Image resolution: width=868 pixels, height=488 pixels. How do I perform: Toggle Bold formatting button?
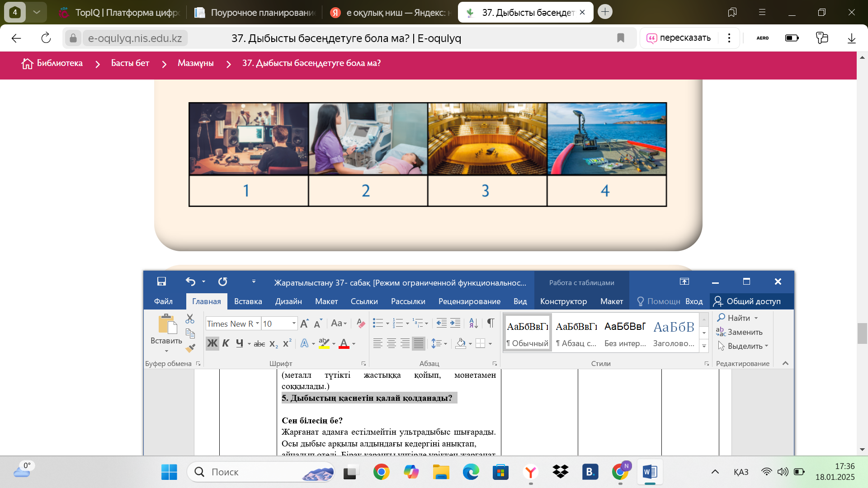point(212,343)
